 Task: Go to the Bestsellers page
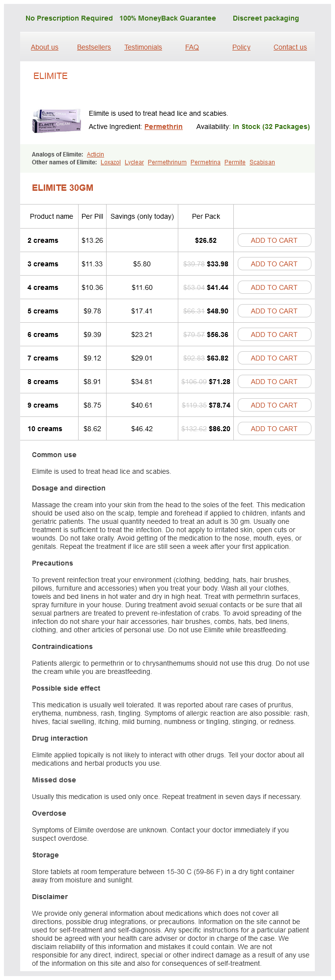pyautogui.click(x=94, y=47)
